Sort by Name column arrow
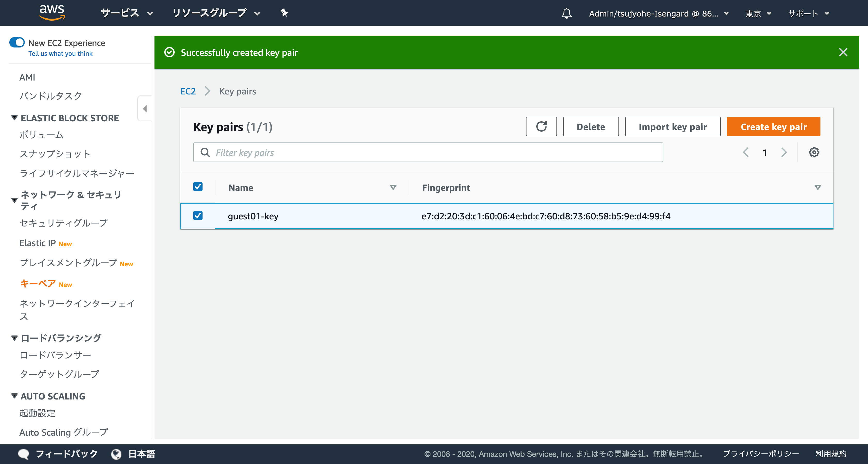This screenshot has width=868, height=464. (393, 187)
